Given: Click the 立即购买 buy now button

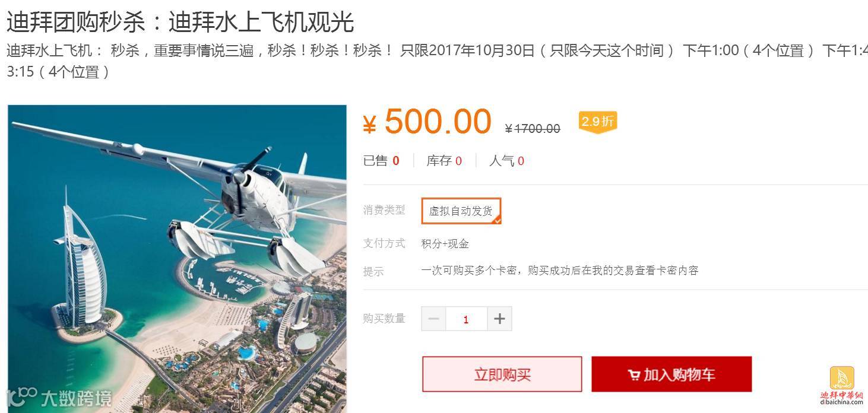Looking at the screenshot, I should click(x=502, y=374).
